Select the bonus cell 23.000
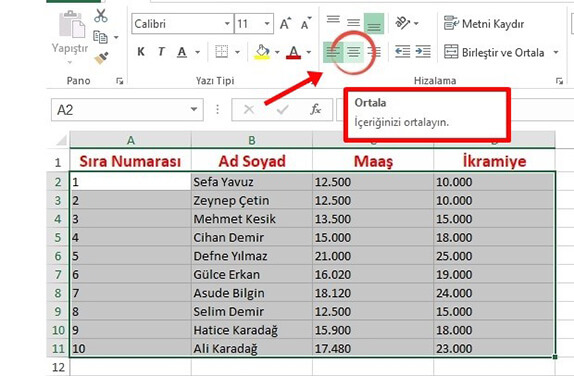 click(x=494, y=348)
